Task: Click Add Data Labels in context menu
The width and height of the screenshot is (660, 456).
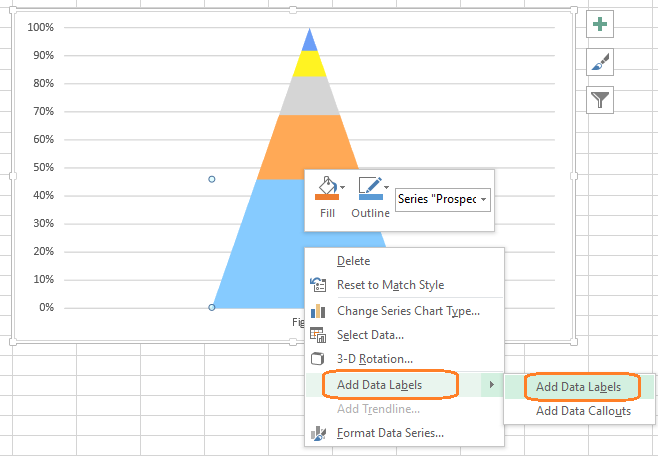Action: [379, 385]
